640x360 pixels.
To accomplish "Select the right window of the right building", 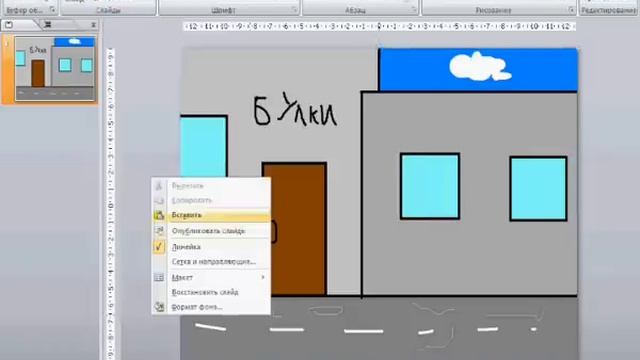I will tap(538, 189).
